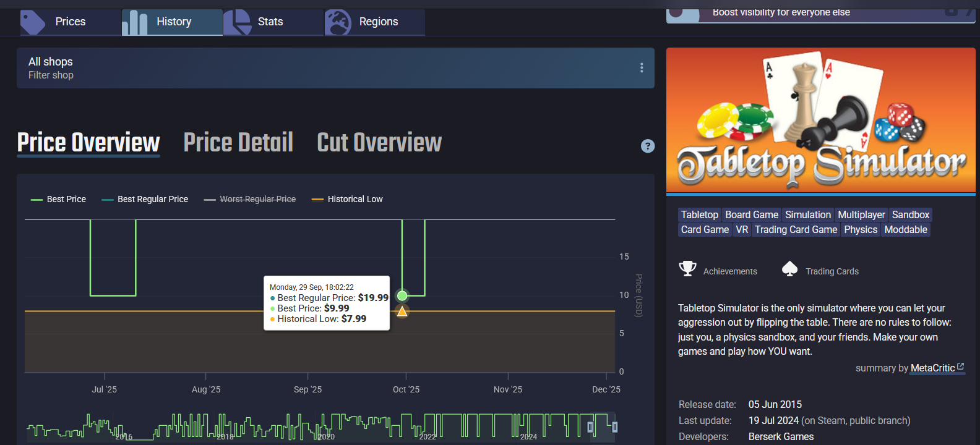The image size is (980, 445).
Task: Open the MetaCritic summary link
Action: (x=937, y=368)
